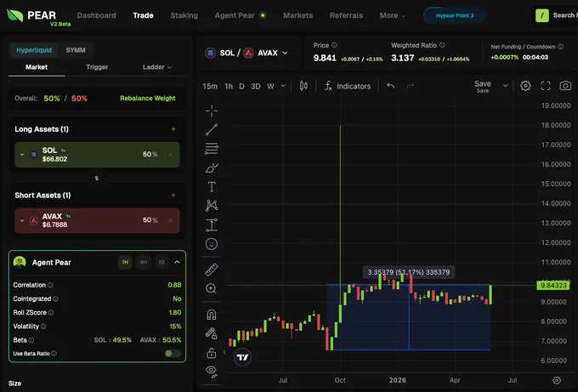The width and height of the screenshot is (578, 392).
Task: Take a chart snapshot with camera icon
Action: (x=565, y=86)
